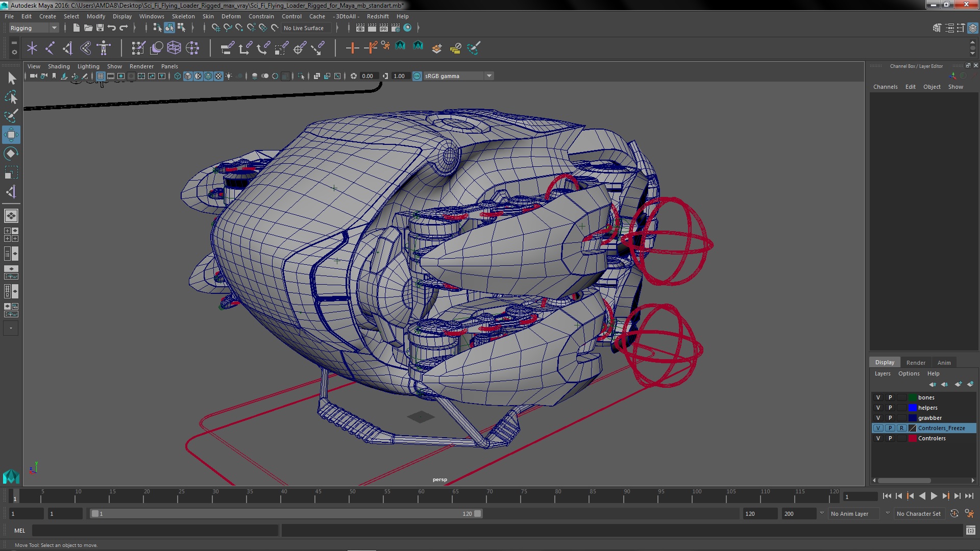Click the Controlers layer red color swatch
This screenshot has width=980, height=551.
point(912,438)
